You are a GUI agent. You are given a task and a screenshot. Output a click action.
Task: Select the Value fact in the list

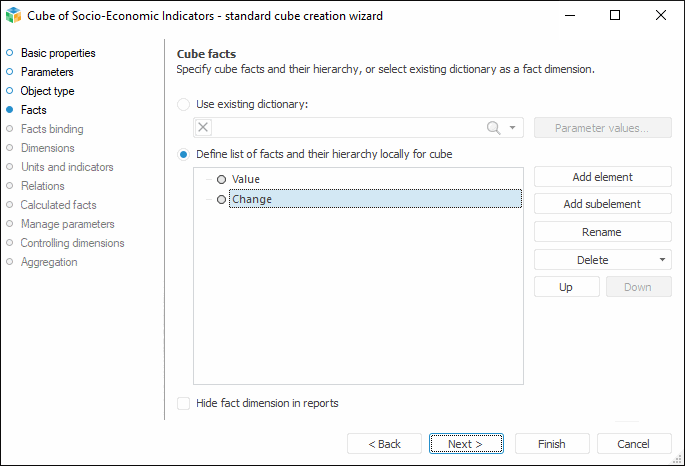point(246,179)
